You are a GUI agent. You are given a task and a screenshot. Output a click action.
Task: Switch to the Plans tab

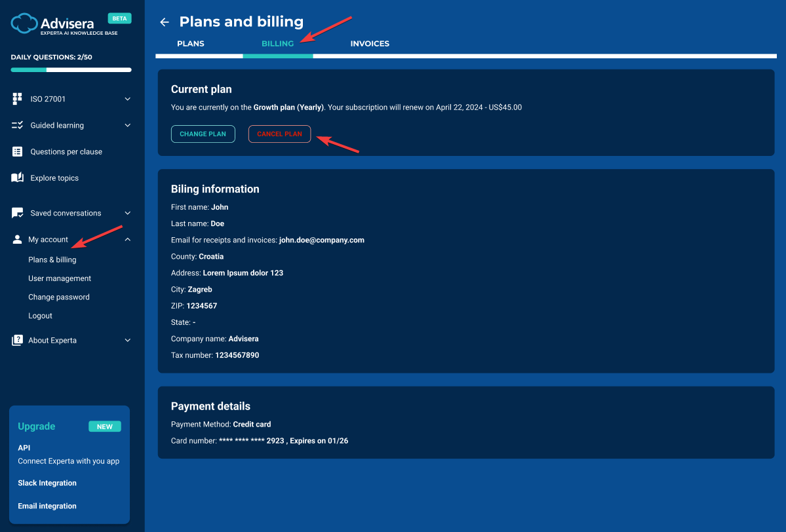pyautogui.click(x=191, y=44)
